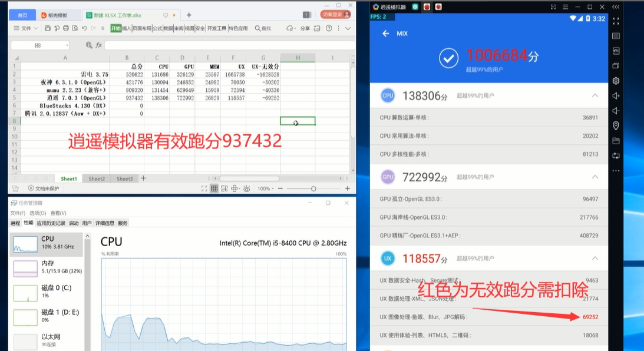Select cell containing 937432
Image resolution: width=644 pixels, height=351 pixels.
click(x=127, y=98)
